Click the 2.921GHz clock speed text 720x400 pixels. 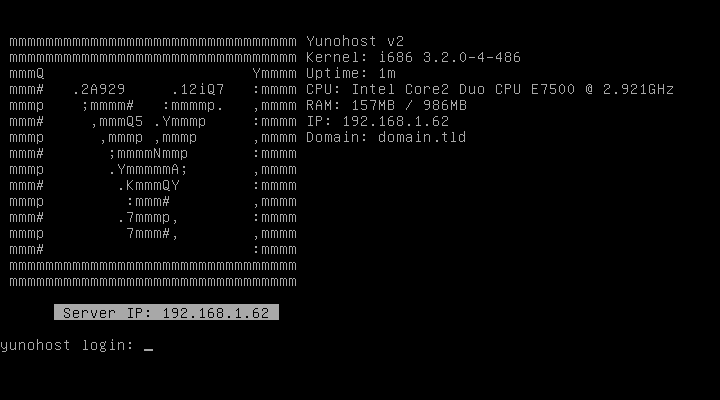[x=642, y=89]
